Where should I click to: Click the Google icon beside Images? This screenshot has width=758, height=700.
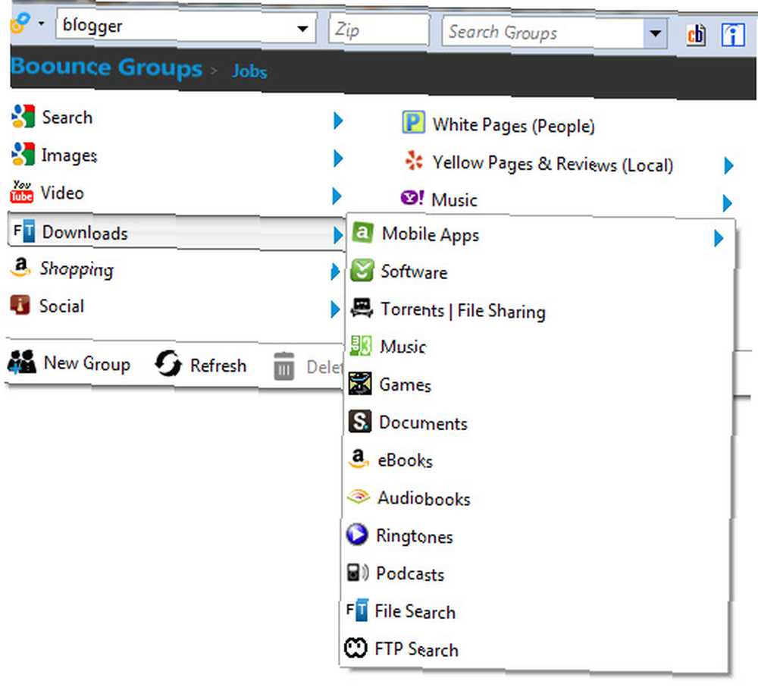point(23,154)
